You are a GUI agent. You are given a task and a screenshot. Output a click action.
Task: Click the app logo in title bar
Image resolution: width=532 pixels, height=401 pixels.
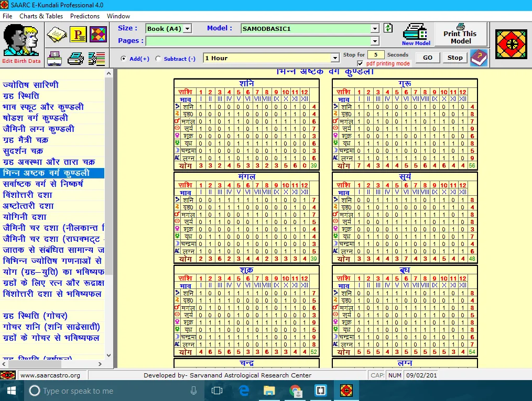(4, 5)
